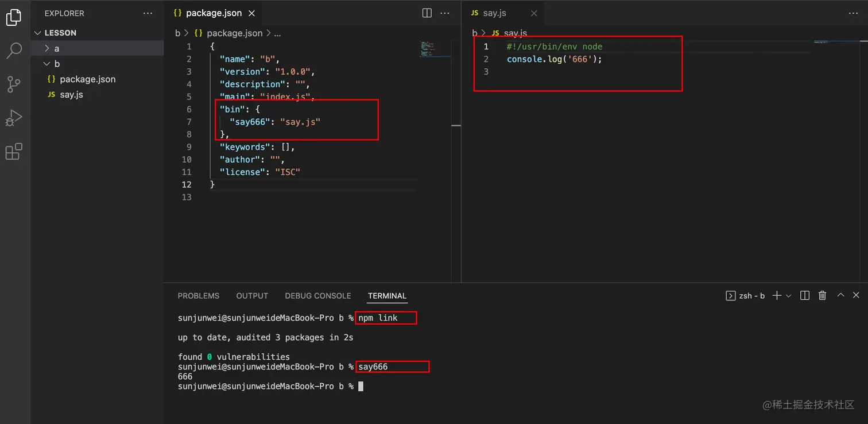The width and height of the screenshot is (868, 424).
Task: Click the "say666" key in package.json
Action: (250, 122)
